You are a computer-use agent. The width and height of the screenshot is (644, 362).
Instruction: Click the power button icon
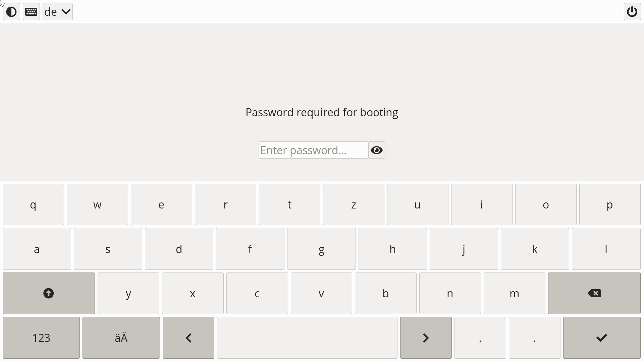632,12
